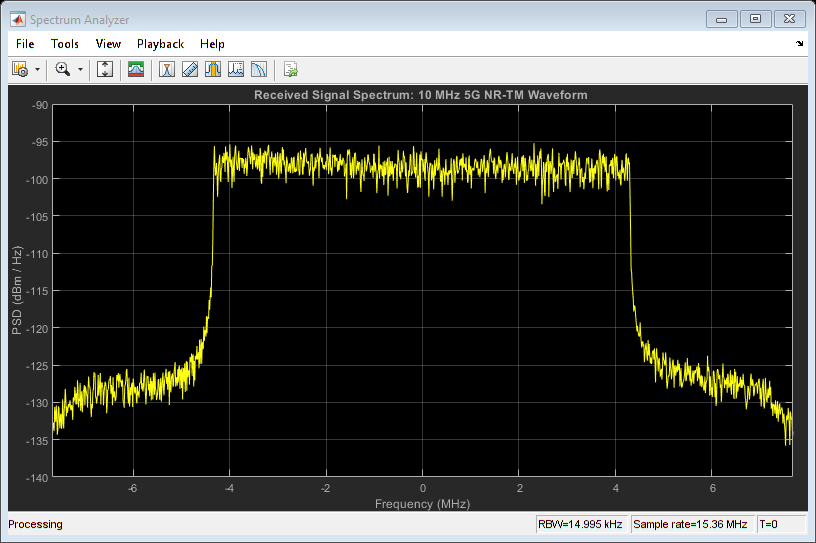Open the Configuration Properties icon

point(19,69)
